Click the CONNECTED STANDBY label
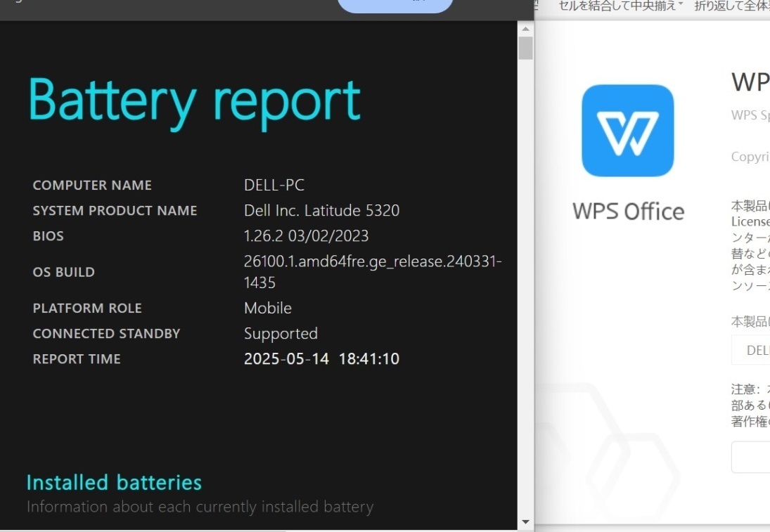 point(107,335)
